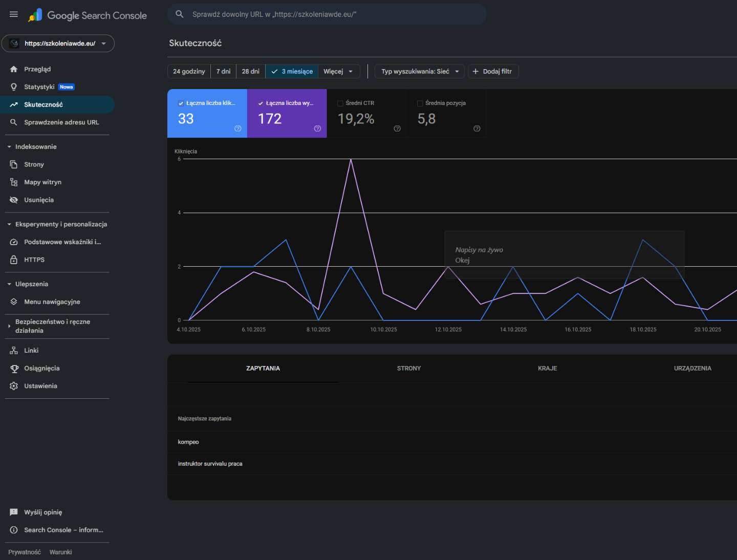Click the HTTPS padlock icon
This screenshot has width=737, height=560.
[x=14, y=260]
